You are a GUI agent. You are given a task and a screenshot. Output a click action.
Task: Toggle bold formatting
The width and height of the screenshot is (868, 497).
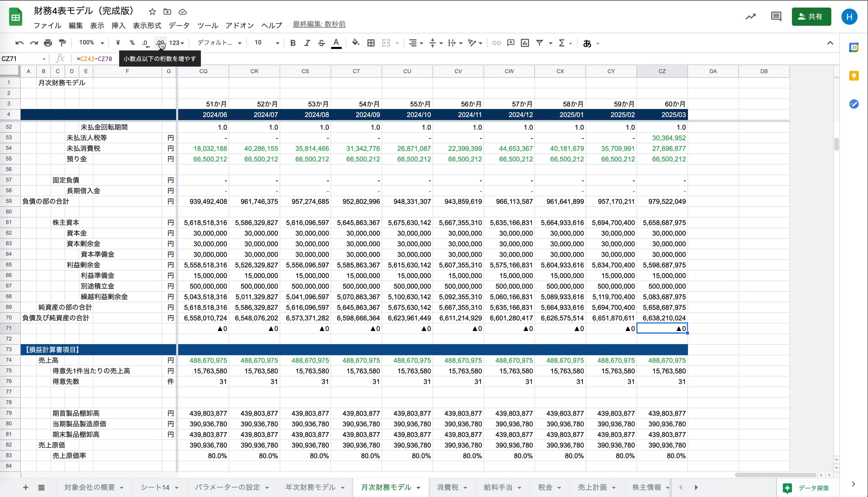293,43
